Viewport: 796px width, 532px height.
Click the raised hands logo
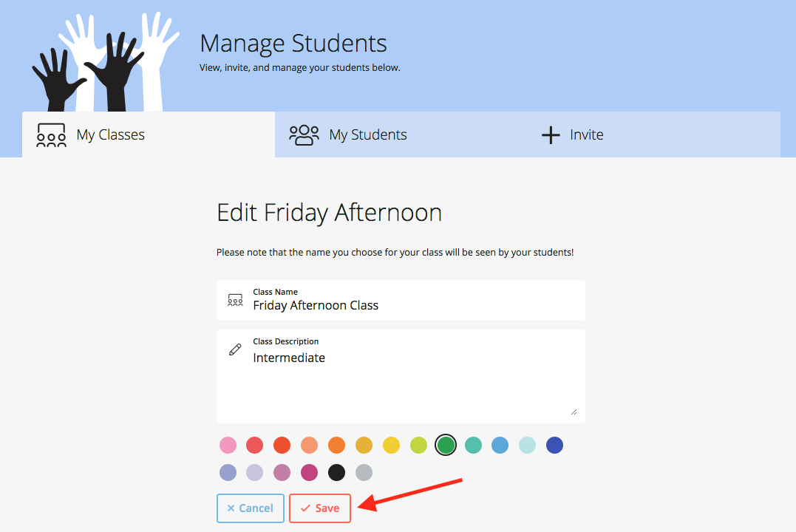(106, 61)
